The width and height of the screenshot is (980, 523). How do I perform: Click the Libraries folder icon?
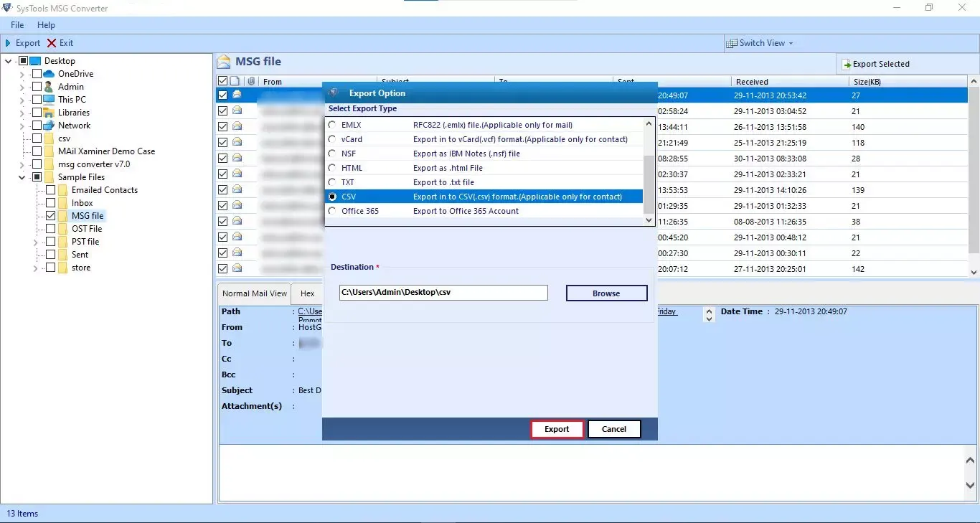coord(49,113)
